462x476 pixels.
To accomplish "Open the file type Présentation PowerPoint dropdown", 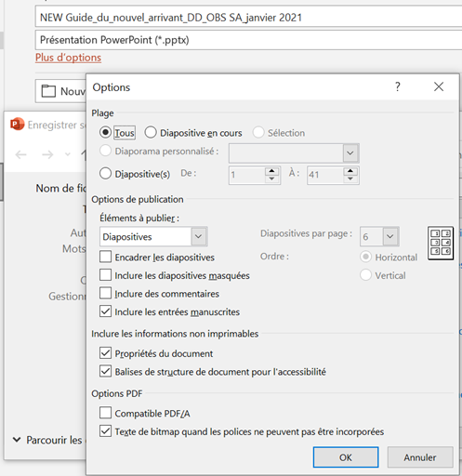I will pyautogui.click(x=248, y=40).
